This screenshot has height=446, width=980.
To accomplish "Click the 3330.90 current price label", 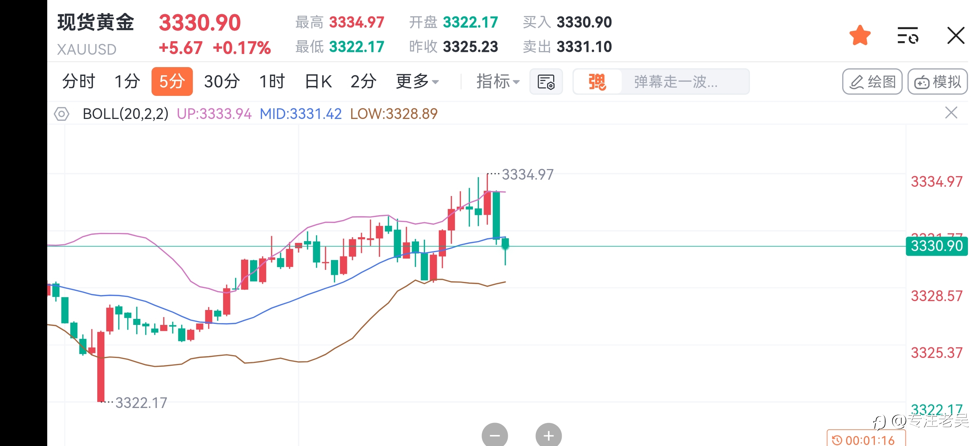I will click(x=937, y=246).
